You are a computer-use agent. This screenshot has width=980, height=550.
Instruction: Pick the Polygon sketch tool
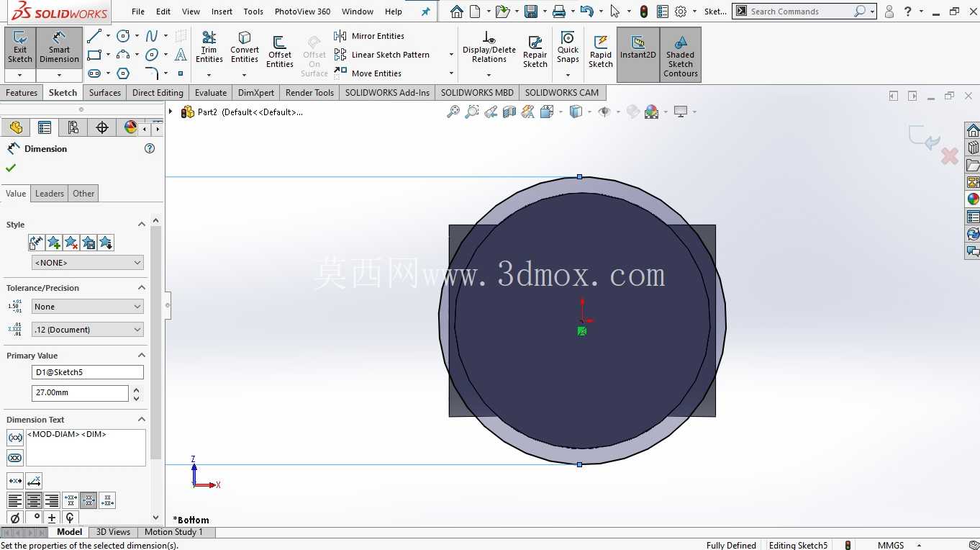tap(123, 73)
